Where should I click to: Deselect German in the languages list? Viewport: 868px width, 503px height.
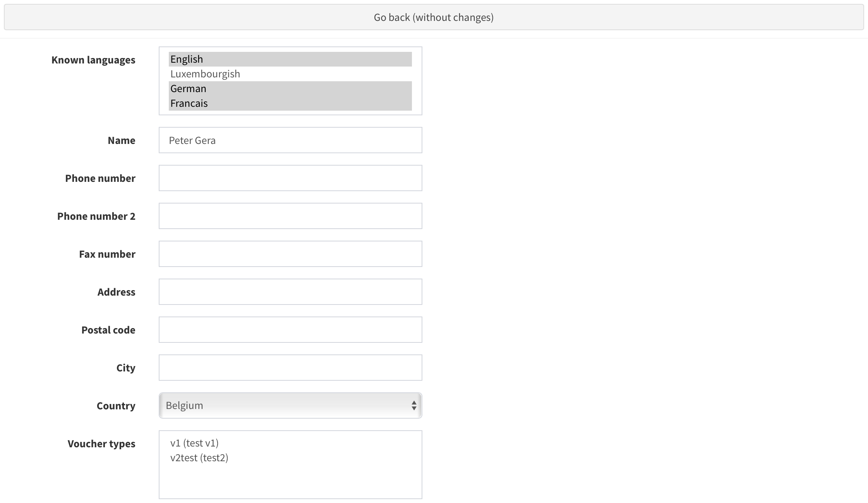tap(290, 89)
